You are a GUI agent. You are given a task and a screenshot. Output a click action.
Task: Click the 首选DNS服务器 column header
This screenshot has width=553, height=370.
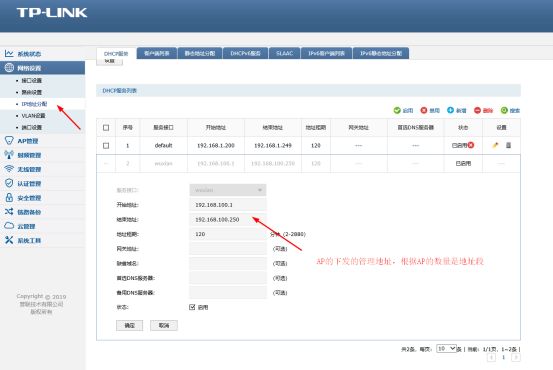point(415,127)
